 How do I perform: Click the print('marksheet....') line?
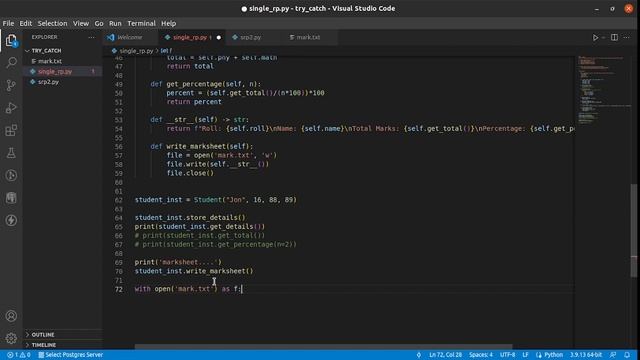[x=178, y=262]
